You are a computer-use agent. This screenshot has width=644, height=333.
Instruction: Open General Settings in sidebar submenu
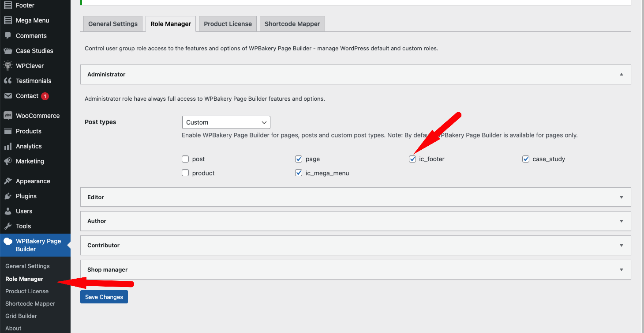tap(27, 266)
